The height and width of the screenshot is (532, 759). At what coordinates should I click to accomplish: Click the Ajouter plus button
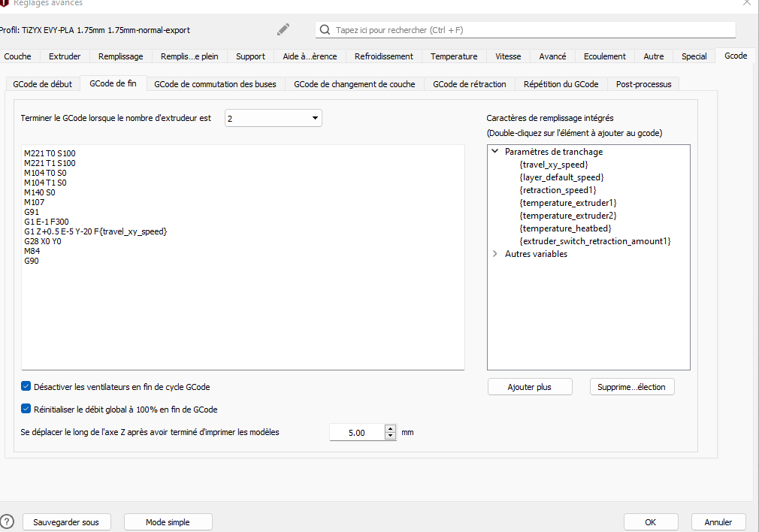click(530, 387)
